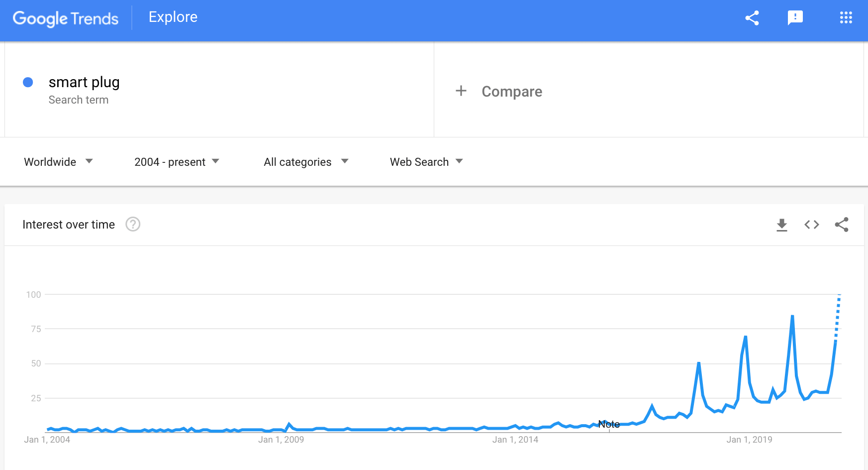Expand the Worldwide region dropdown
This screenshot has width=868, height=470.
pos(59,162)
